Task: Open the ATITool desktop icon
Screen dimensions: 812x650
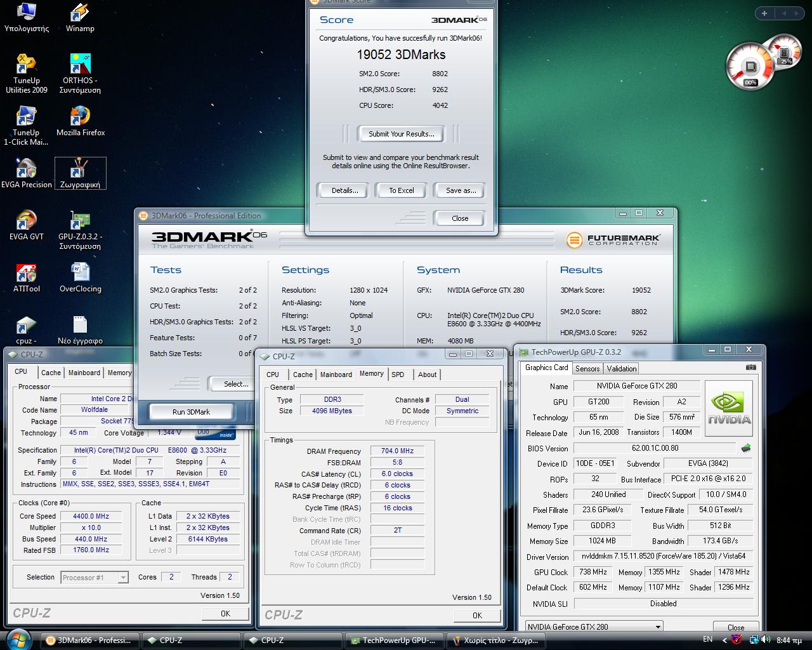Action: click(27, 277)
